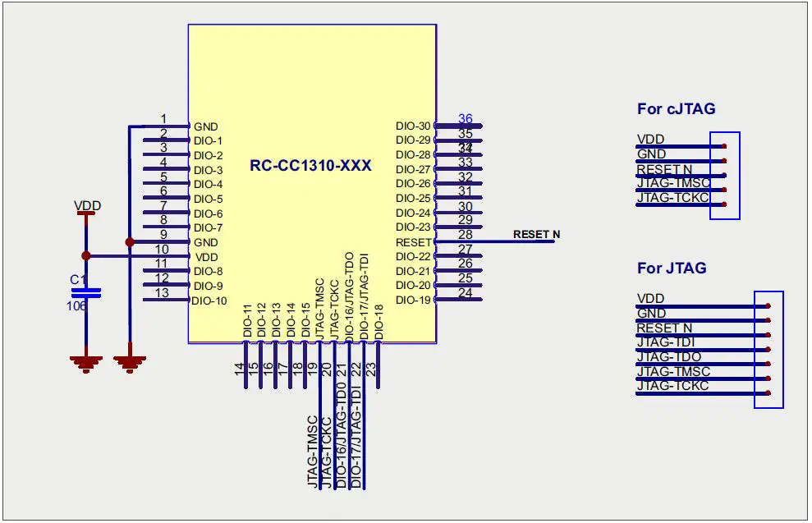Click the JTAG header connector box

(768, 350)
